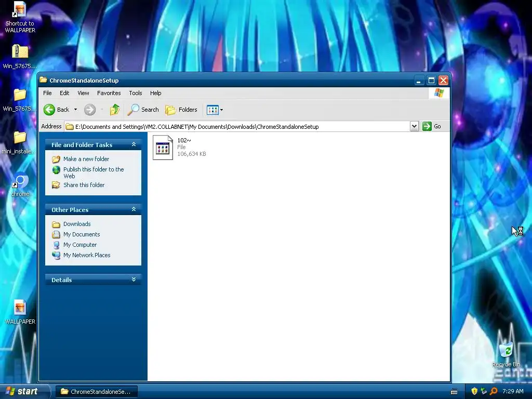532x399 pixels.
Task: Click the Views toolbar icon
Action: click(212, 110)
